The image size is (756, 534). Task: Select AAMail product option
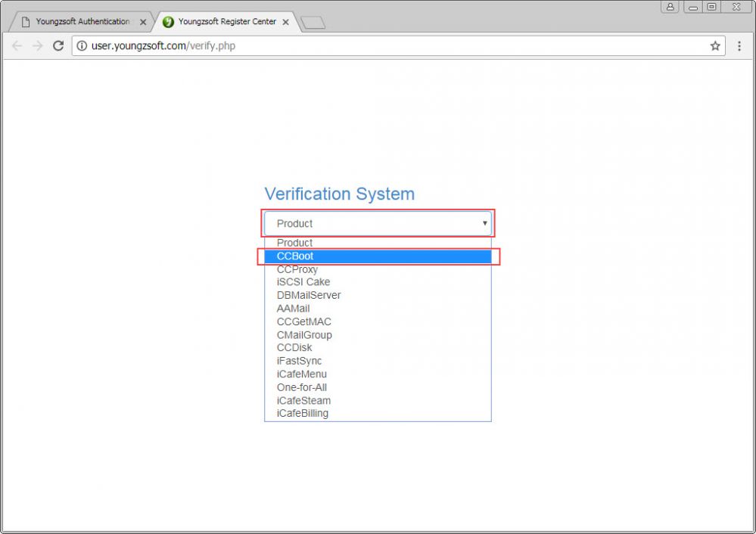pyautogui.click(x=378, y=309)
